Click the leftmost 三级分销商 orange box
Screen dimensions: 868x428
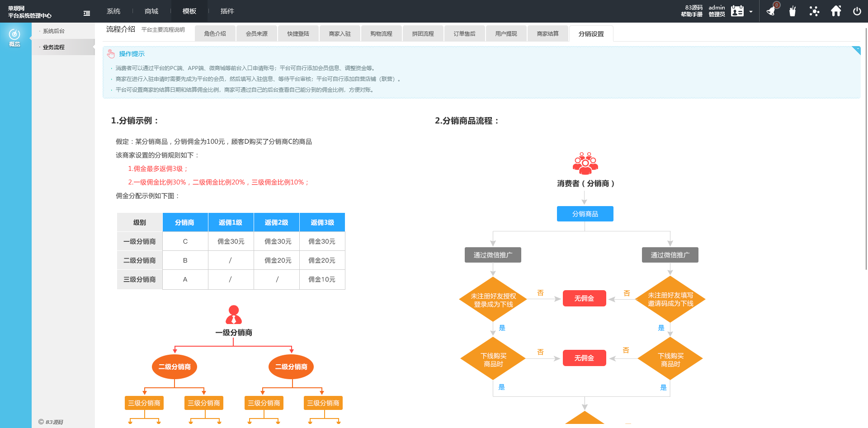click(144, 403)
